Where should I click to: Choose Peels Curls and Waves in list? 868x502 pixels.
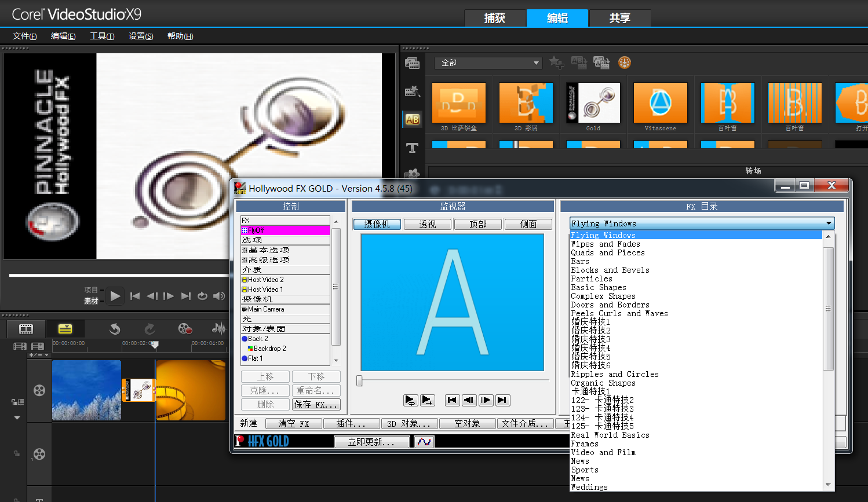(619, 313)
